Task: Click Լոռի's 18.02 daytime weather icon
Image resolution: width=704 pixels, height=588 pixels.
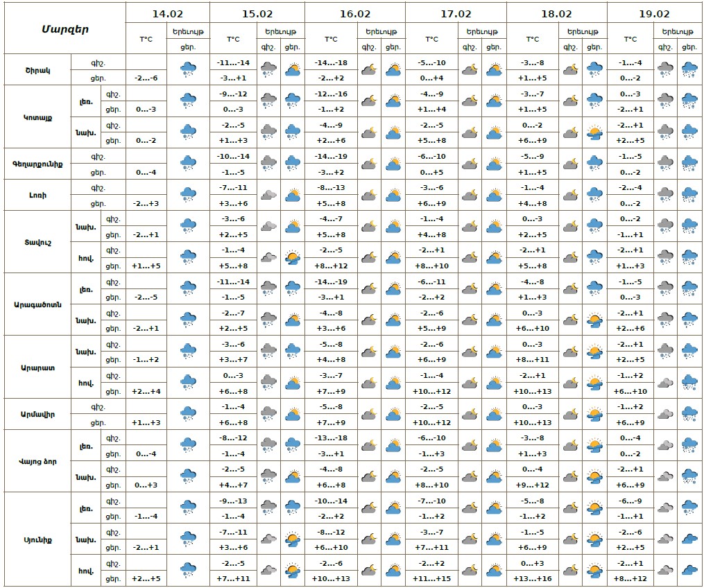Action: [594, 195]
